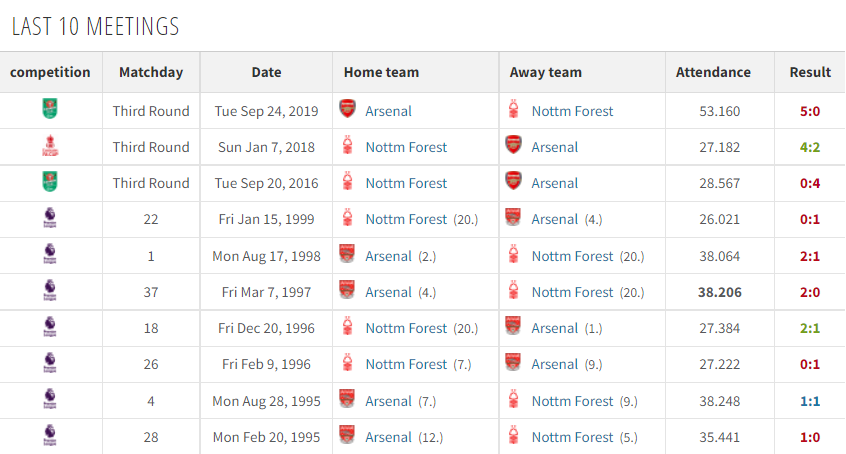Open the 4:2 match result
Image resolution: width=846 pixels, height=454 pixels.
(x=810, y=147)
